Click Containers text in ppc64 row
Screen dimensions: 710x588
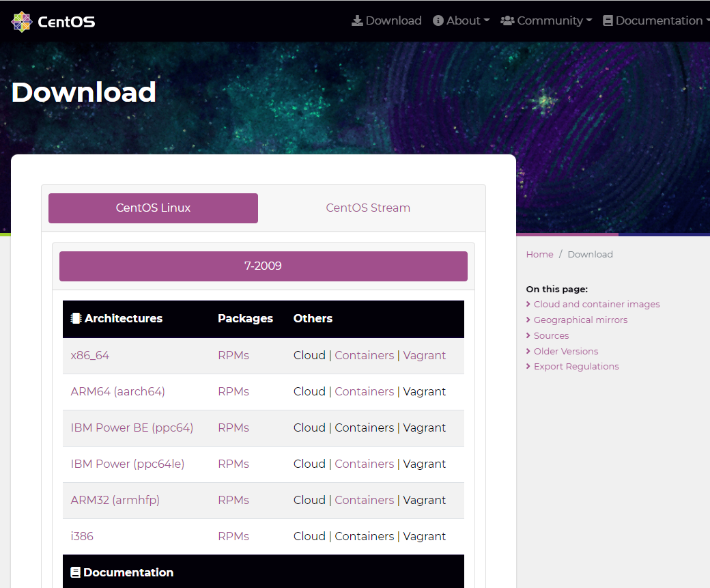pos(364,428)
